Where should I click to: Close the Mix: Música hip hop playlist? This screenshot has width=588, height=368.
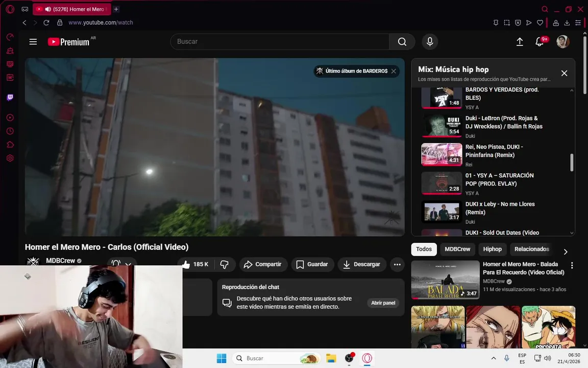click(x=564, y=73)
